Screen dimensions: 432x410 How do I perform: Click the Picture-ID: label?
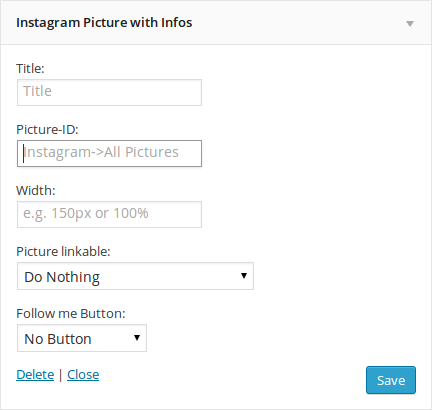point(47,129)
